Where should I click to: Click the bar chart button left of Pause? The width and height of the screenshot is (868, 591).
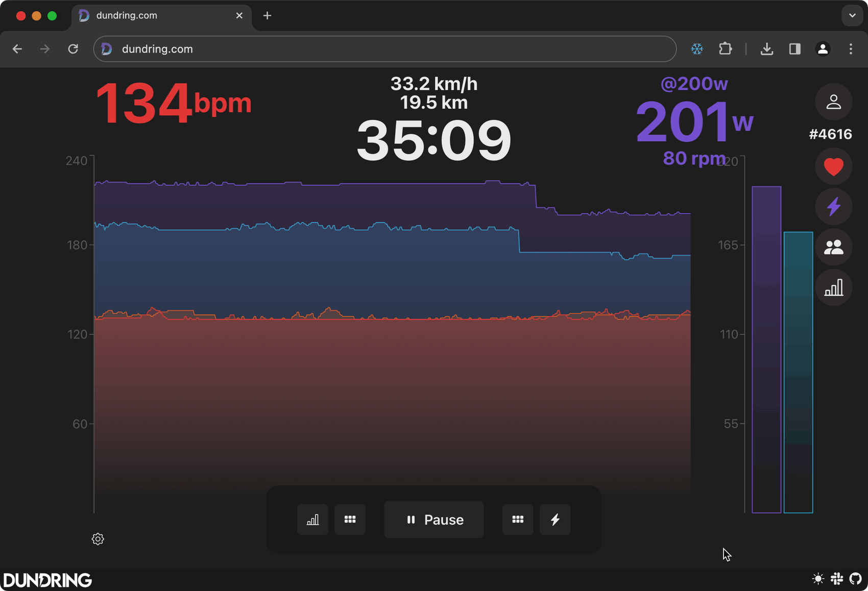click(x=312, y=520)
